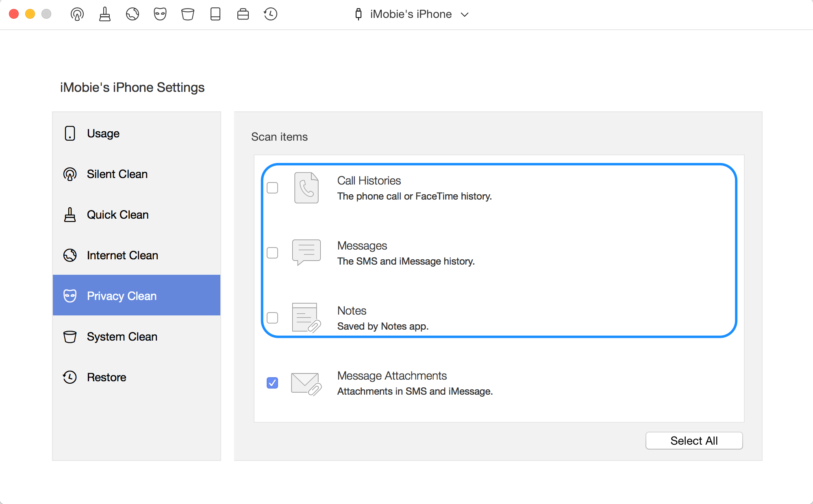Tick the Messages checkbox
Viewport: 813px width, 504px height.
point(272,253)
